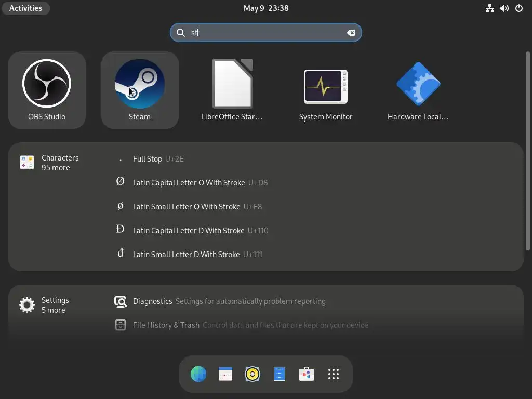Copy the Ø capital O with stroke glyph
Screen dimensions: 532x399
(120, 182)
